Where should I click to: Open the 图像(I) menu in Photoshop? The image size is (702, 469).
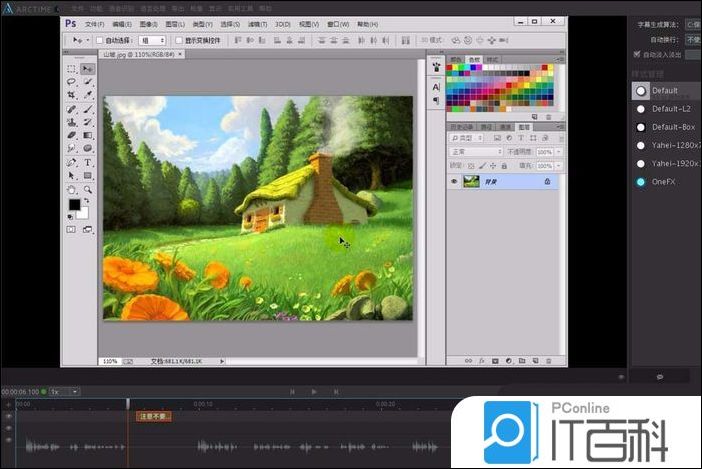[148, 22]
